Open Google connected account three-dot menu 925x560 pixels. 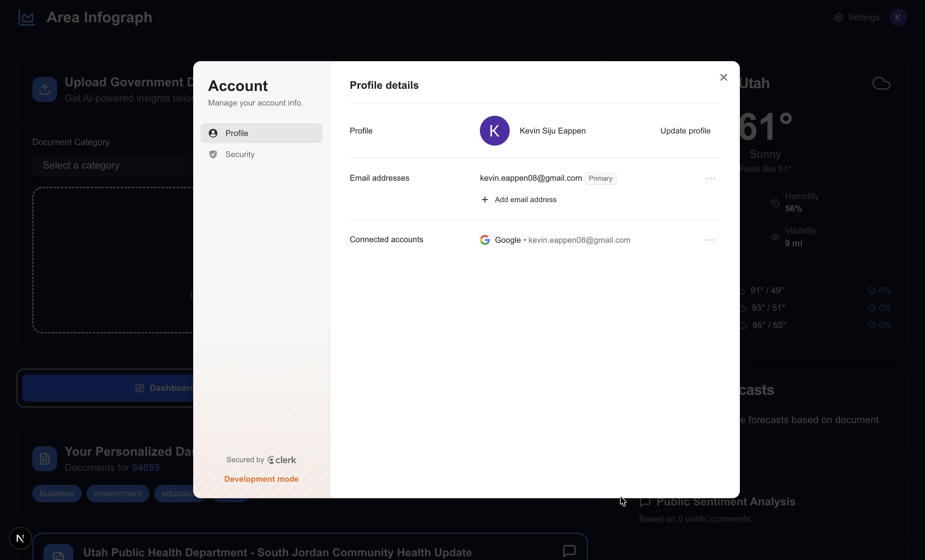coord(710,240)
